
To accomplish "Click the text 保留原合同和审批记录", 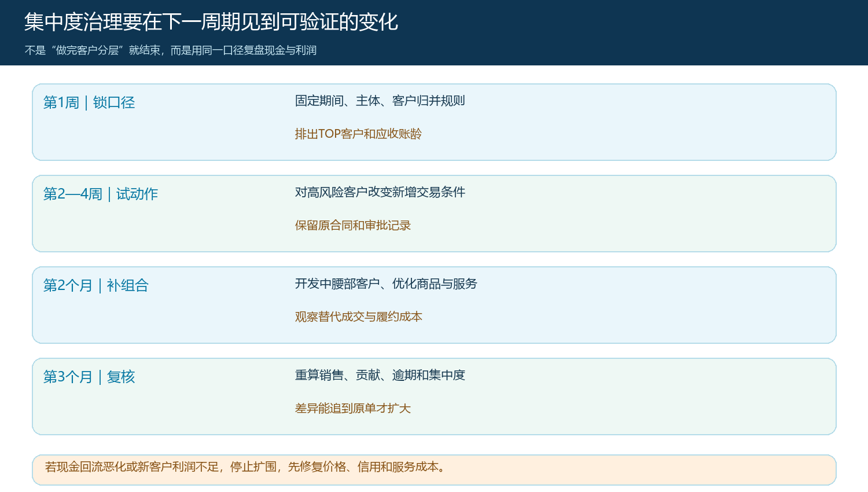I will (x=353, y=225).
